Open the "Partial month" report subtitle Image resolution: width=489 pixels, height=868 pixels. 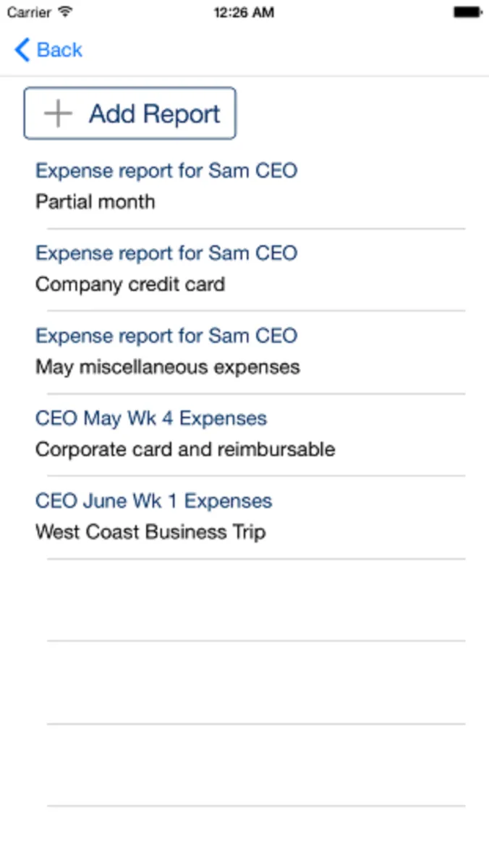pos(95,202)
